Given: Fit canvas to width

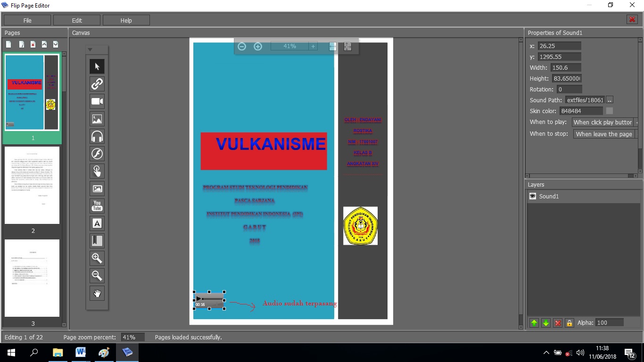Looking at the screenshot, I should [333, 46].
